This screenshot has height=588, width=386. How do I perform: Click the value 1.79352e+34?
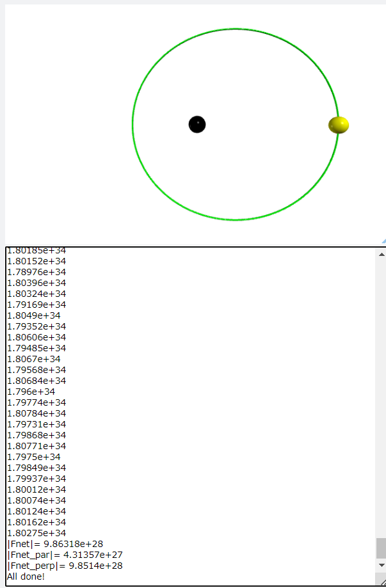pyautogui.click(x=36, y=326)
